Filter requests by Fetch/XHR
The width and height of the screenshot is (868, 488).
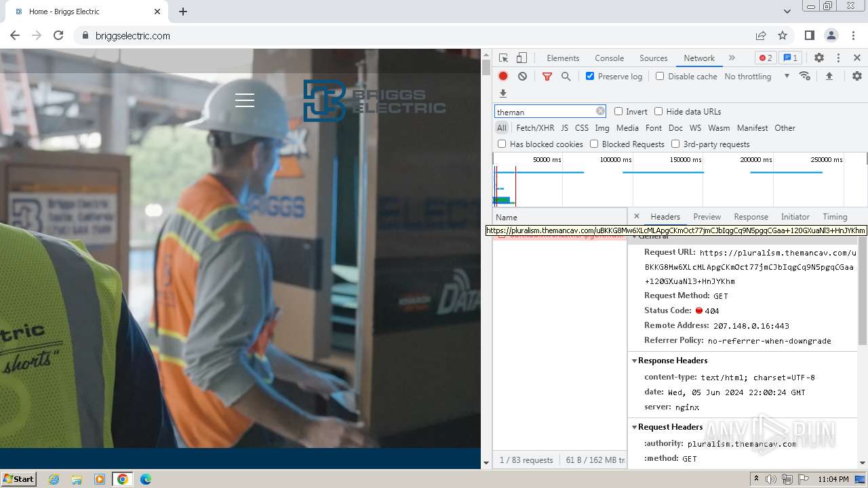535,127
